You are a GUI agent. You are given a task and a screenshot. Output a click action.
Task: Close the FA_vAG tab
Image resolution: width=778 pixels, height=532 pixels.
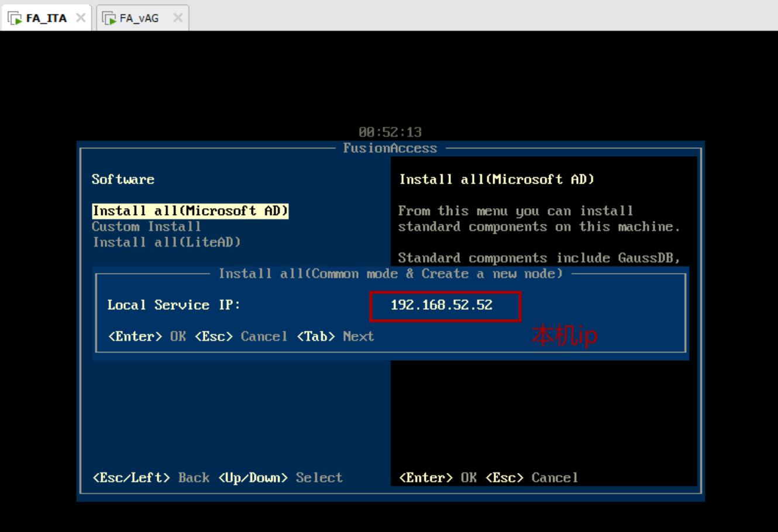coord(178,18)
